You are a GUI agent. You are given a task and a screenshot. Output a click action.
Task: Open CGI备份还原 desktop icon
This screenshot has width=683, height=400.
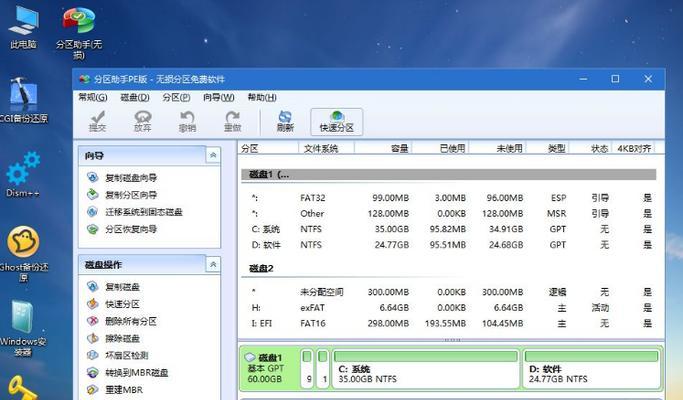point(24,100)
